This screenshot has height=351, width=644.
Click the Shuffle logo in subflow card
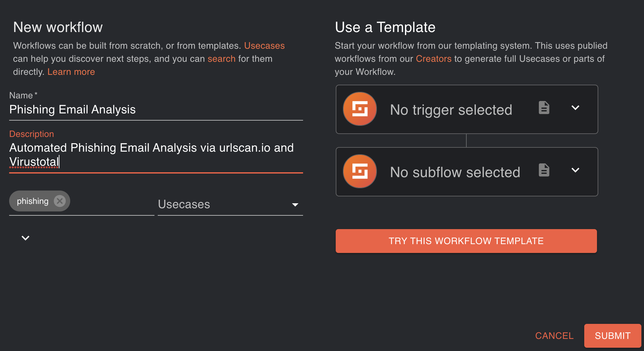pyautogui.click(x=360, y=171)
